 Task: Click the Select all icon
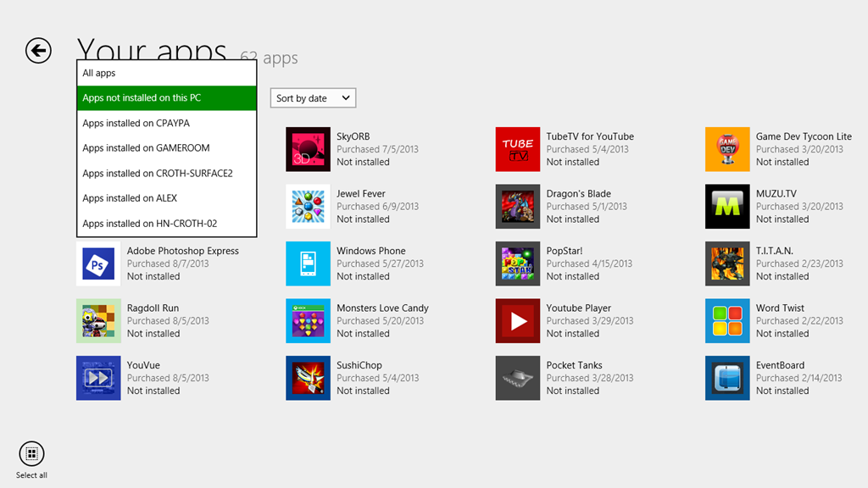tap(31, 454)
